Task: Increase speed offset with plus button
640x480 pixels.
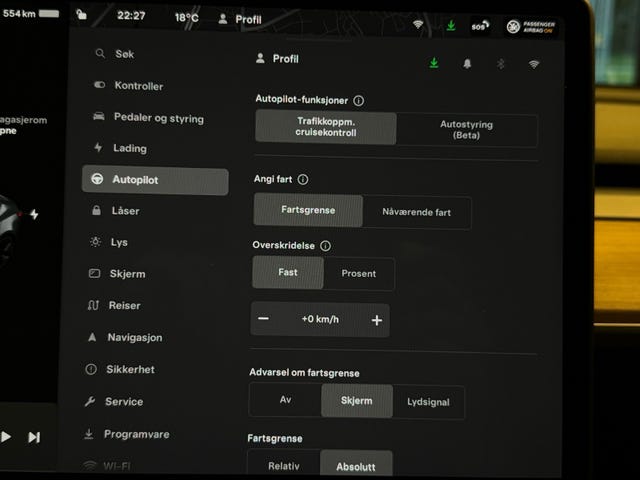Action: 377,320
